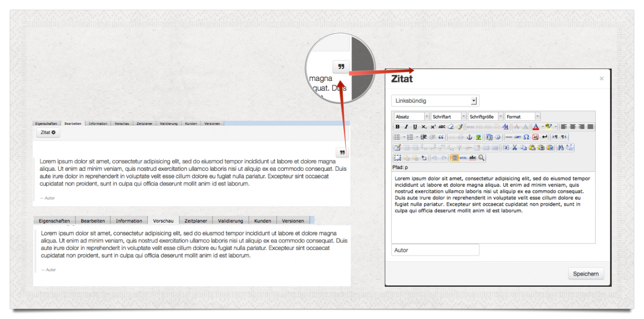Click the eraser remove-formatting icon
The height and width of the screenshot is (319, 644).
click(x=451, y=127)
